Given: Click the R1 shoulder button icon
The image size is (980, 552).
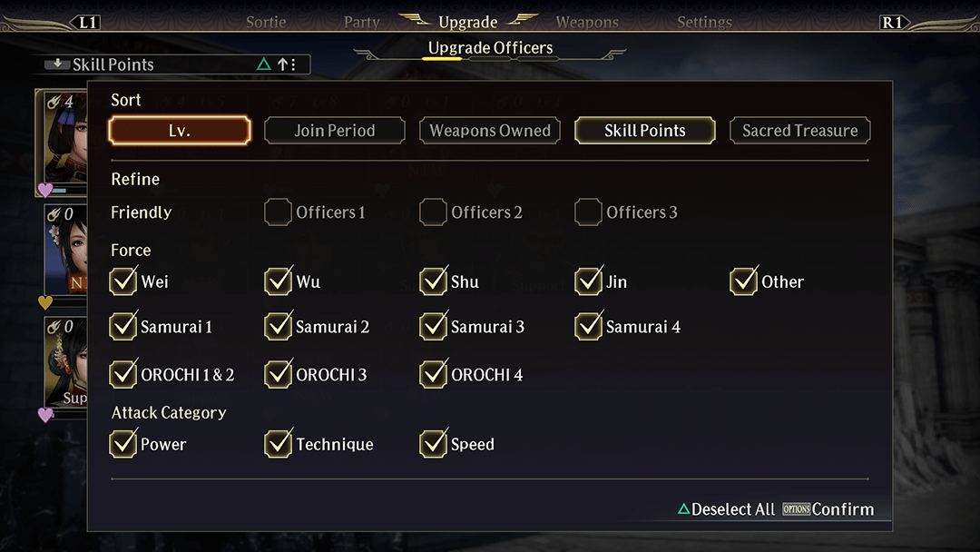Looking at the screenshot, I should click(893, 23).
